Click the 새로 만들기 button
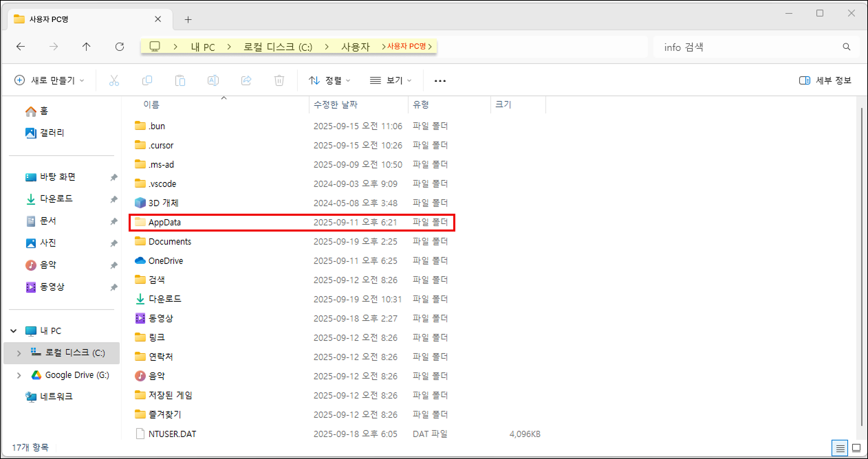This screenshot has width=868, height=459. 50,80
